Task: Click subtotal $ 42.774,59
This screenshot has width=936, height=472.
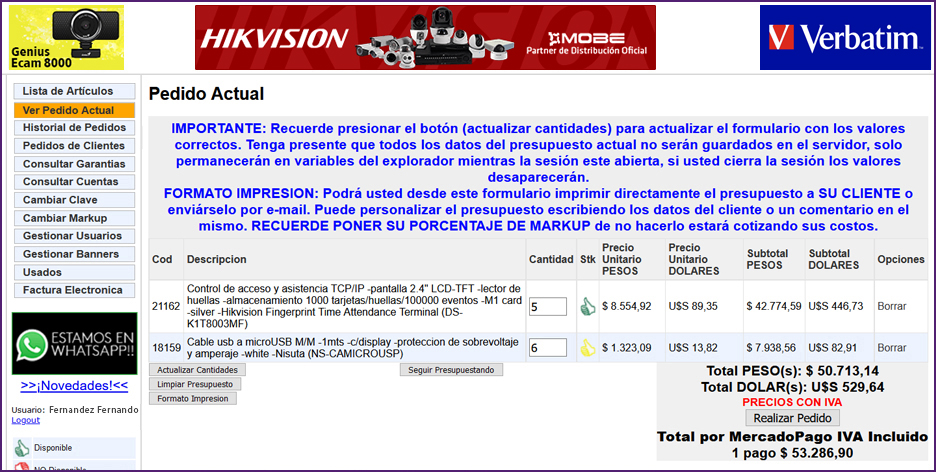Action: [774, 307]
